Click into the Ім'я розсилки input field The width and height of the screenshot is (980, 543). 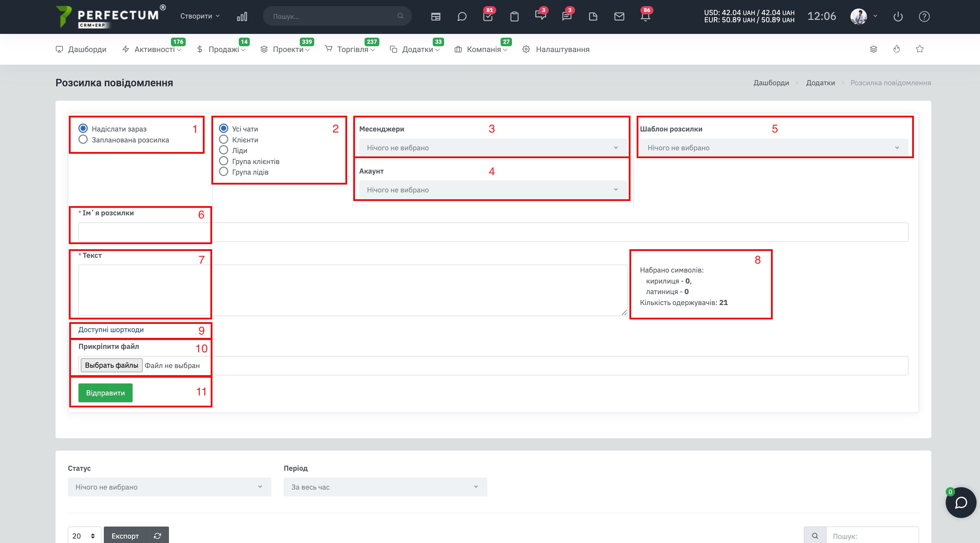tap(493, 232)
